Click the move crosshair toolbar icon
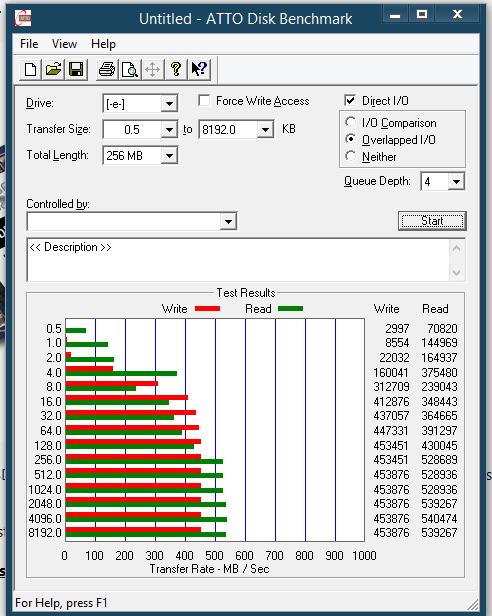Viewport: 492px width, 616px height. pyautogui.click(x=152, y=70)
